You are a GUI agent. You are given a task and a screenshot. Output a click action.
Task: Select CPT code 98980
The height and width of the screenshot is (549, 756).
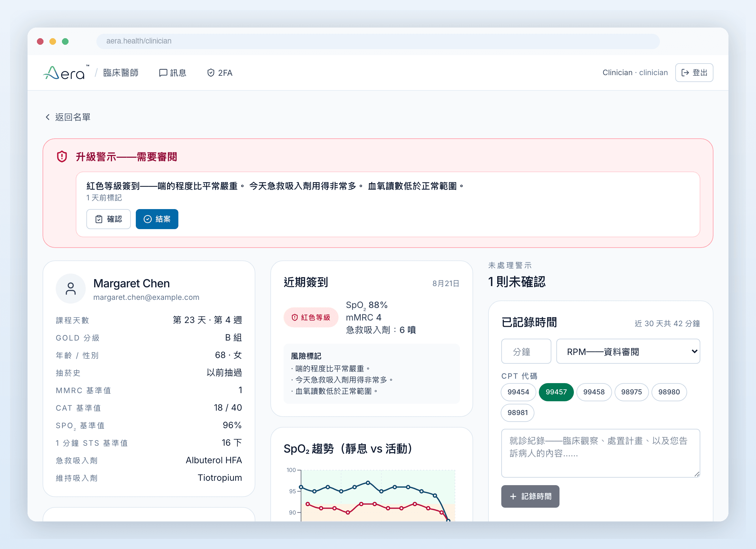pyautogui.click(x=669, y=392)
